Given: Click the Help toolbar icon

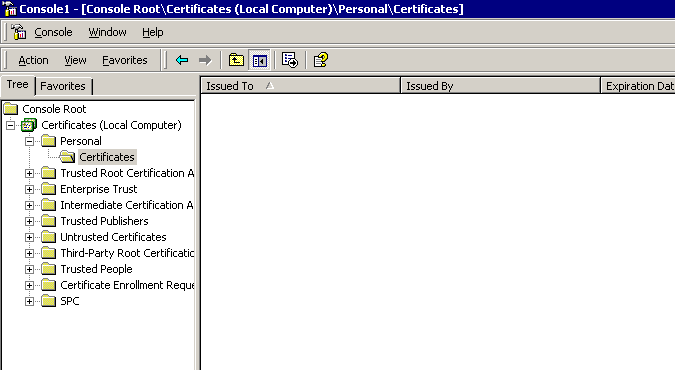Looking at the screenshot, I should pos(321,60).
